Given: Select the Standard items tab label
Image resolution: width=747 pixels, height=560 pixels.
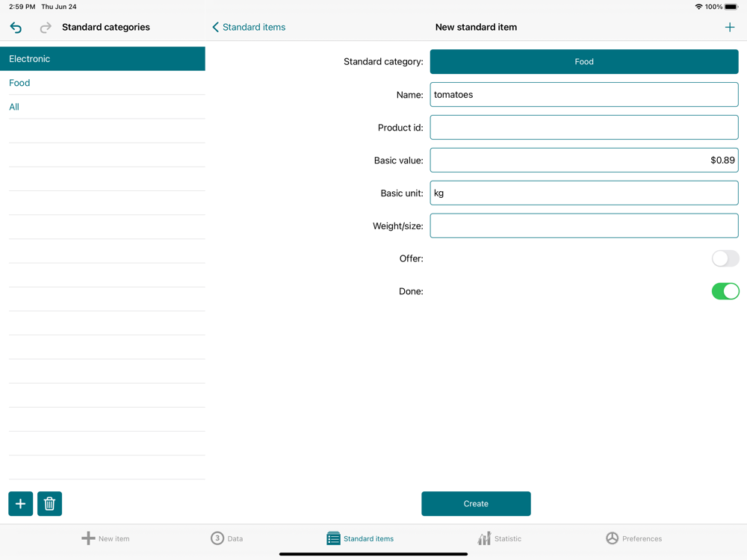Looking at the screenshot, I should (x=369, y=538).
